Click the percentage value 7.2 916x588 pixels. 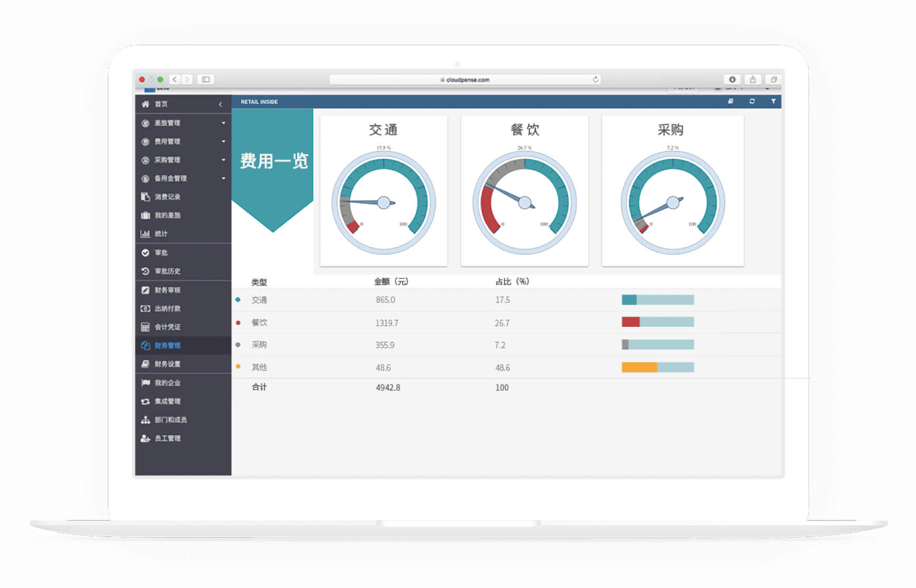coord(500,345)
